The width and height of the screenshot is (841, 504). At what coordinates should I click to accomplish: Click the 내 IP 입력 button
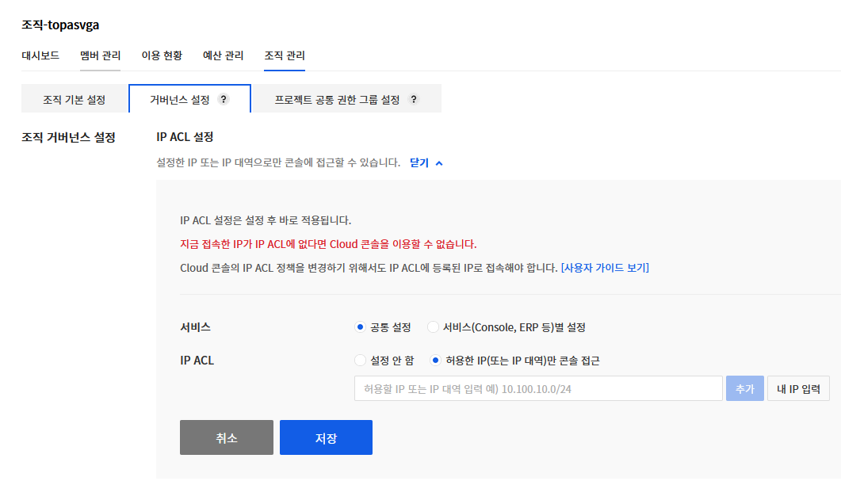coord(798,389)
